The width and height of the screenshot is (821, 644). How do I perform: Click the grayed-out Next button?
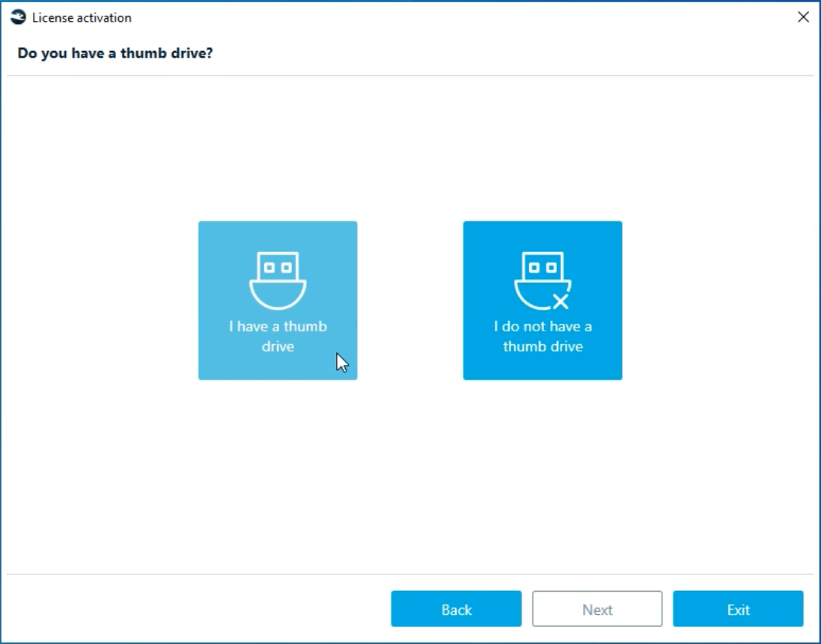pos(597,609)
